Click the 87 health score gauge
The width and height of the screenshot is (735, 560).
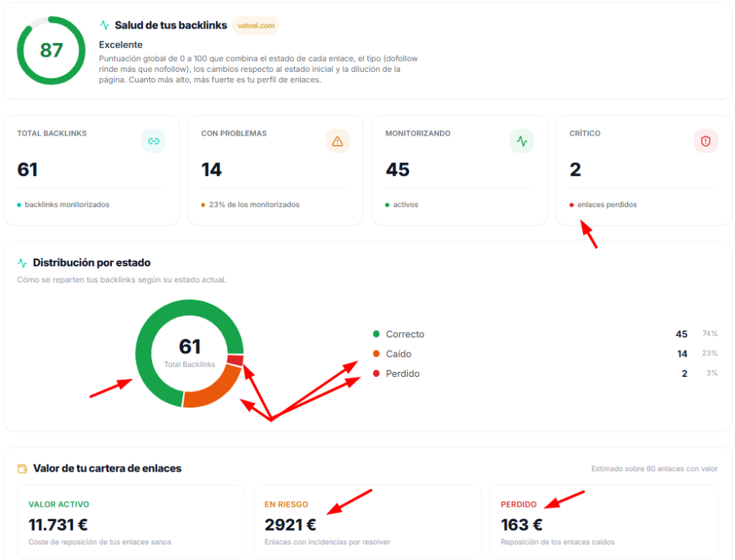pos(51,51)
